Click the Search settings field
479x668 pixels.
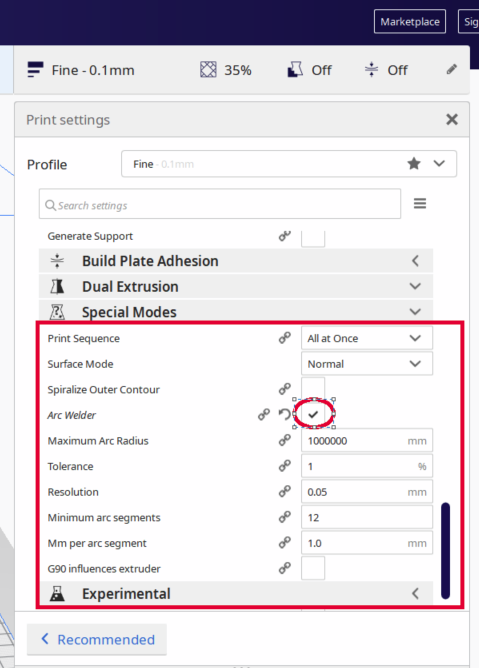point(220,204)
